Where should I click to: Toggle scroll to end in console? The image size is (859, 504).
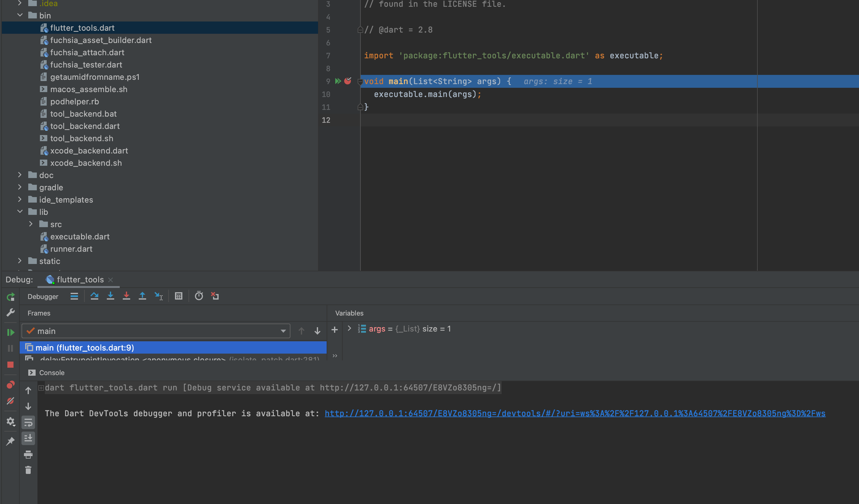[28, 439]
